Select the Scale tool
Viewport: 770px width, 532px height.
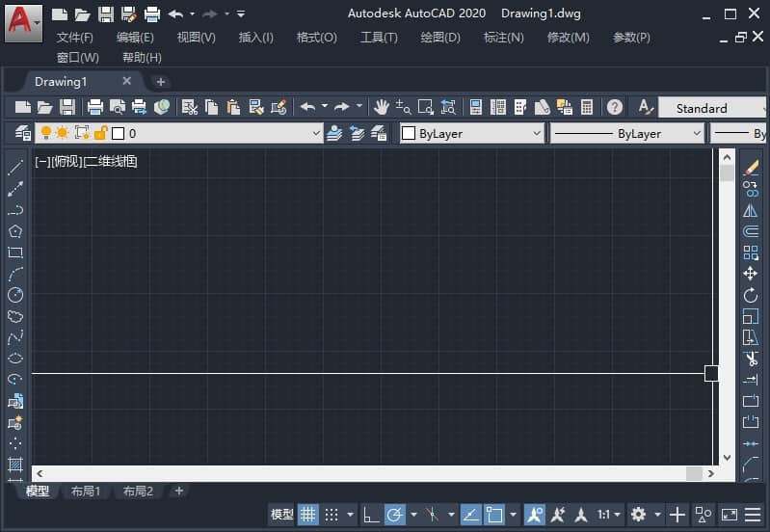(x=751, y=316)
